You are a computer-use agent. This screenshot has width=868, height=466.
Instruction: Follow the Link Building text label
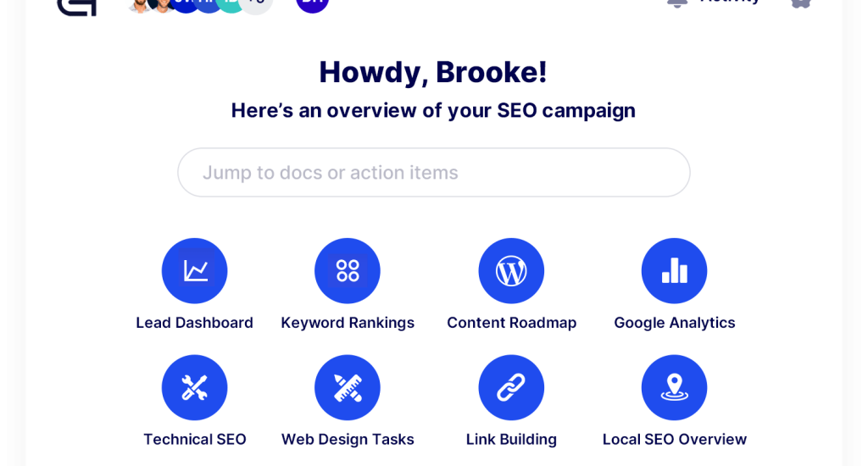pyautogui.click(x=511, y=439)
